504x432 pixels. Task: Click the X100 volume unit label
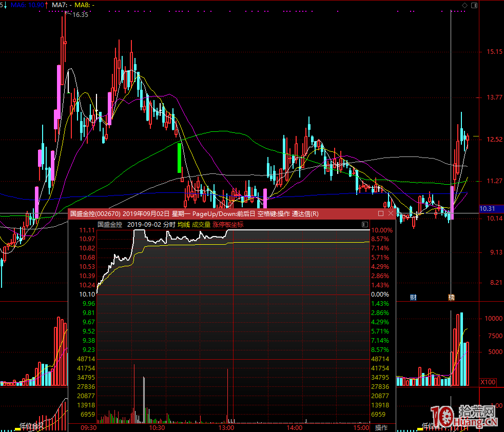pos(488,382)
